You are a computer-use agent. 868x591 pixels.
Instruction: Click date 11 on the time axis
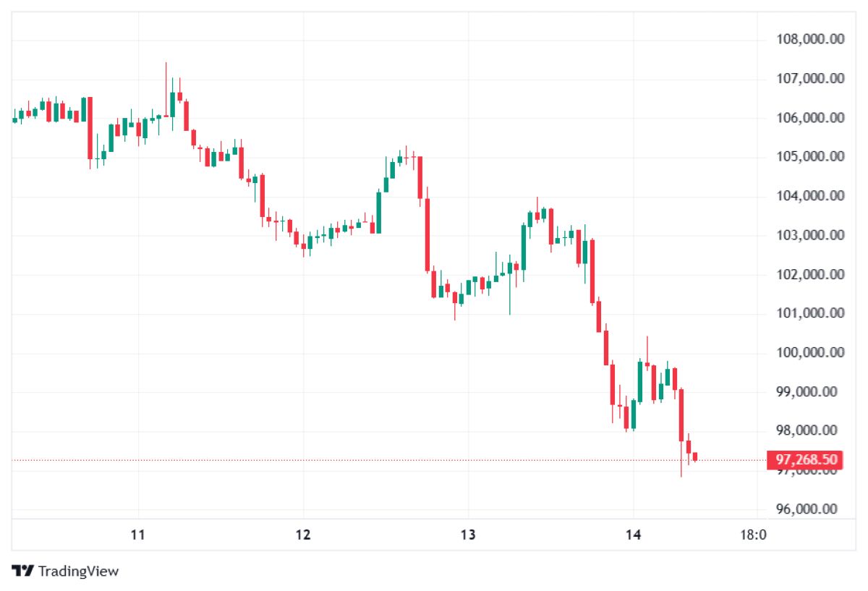pos(138,535)
